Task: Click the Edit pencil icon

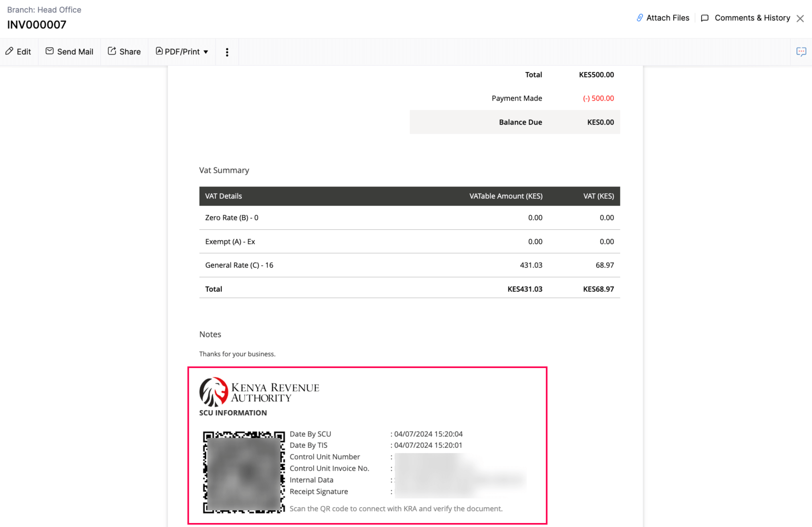Action: [9, 51]
